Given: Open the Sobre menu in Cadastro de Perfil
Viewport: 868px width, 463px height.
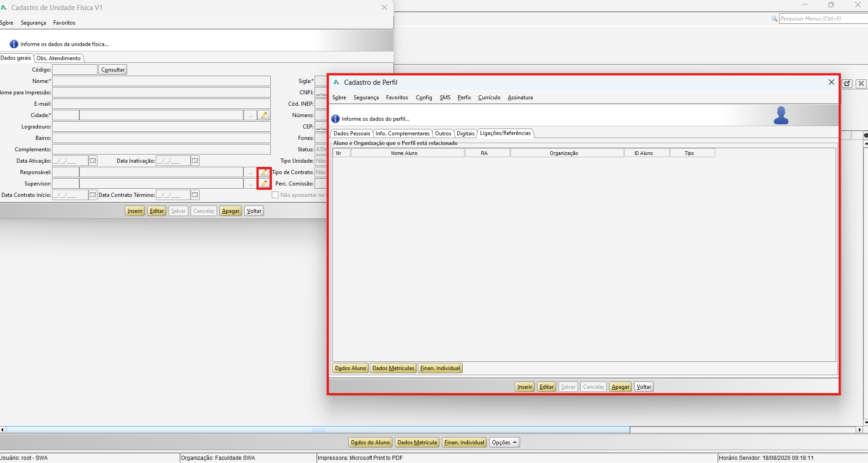Looking at the screenshot, I should [339, 98].
